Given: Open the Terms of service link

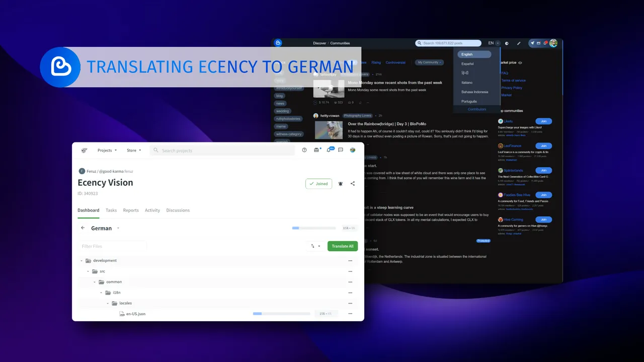Looking at the screenshot, I should click(x=513, y=81).
